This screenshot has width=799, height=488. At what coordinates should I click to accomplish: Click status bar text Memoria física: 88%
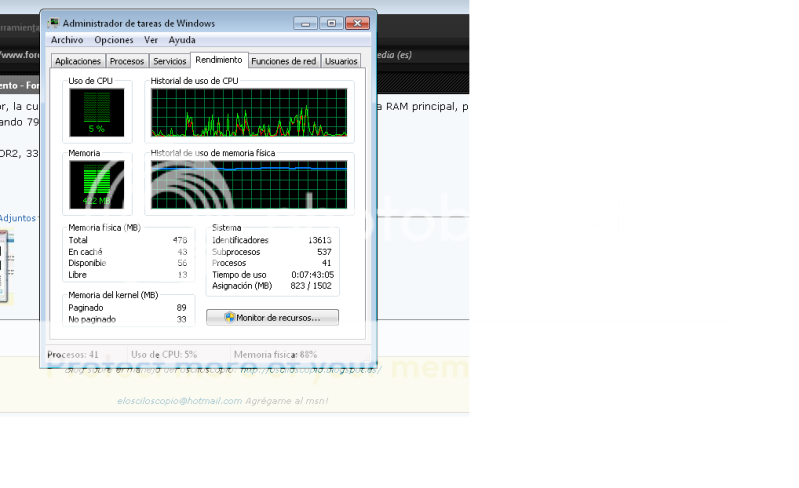pyautogui.click(x=276, y=355)
